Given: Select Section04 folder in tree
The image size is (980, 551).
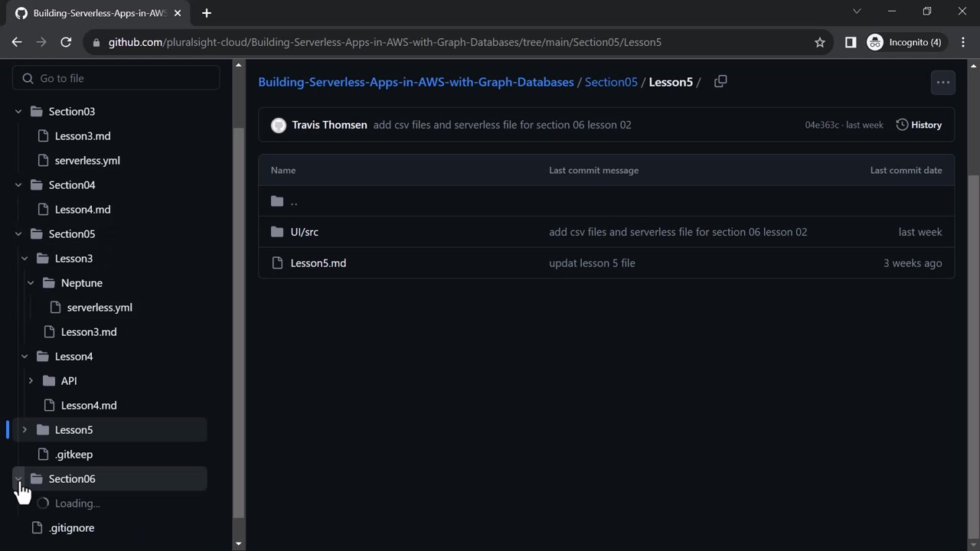Looking at the screenshot, I should [x=72, y=185].
